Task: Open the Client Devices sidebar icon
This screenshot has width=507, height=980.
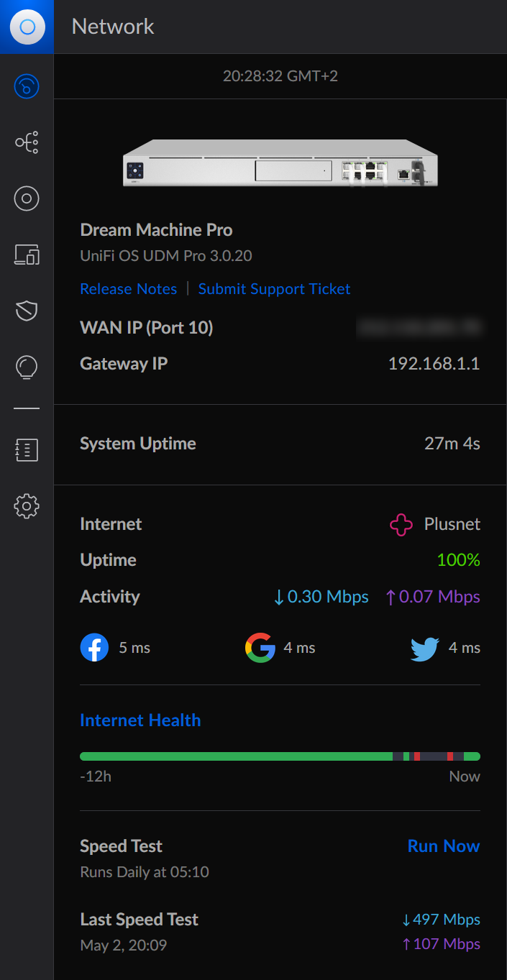Action: pyautogui.click(x=27, y=255)
